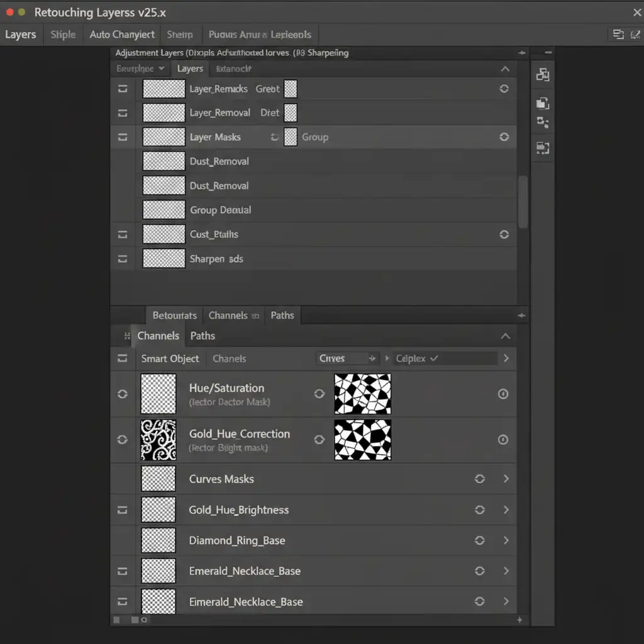
Task: Click link icon at right of Layer_Remacks row
Action: tap(504, 89)
